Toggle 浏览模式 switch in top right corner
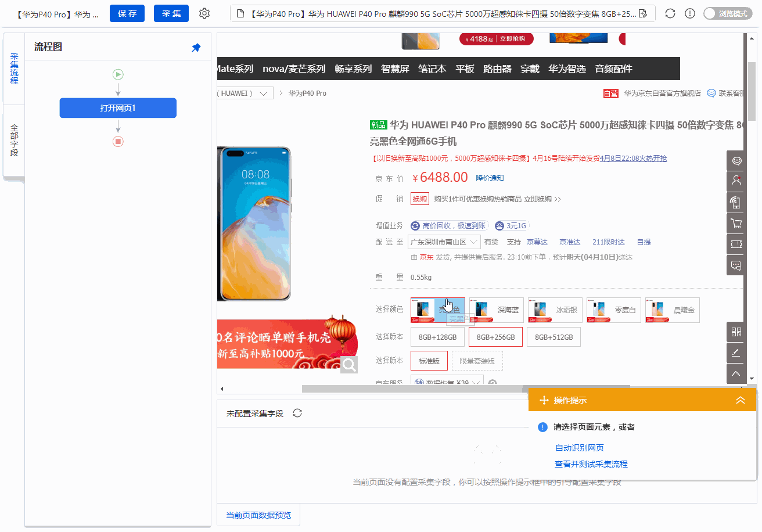The height and width of the screenshot is (532, 762). click(x=727, y=13)
